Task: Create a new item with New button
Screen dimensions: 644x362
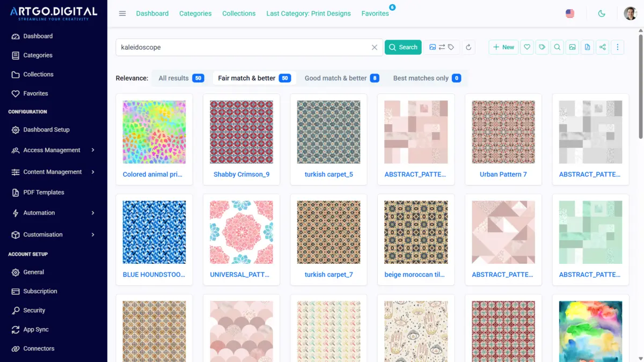Action: [503, 47]
